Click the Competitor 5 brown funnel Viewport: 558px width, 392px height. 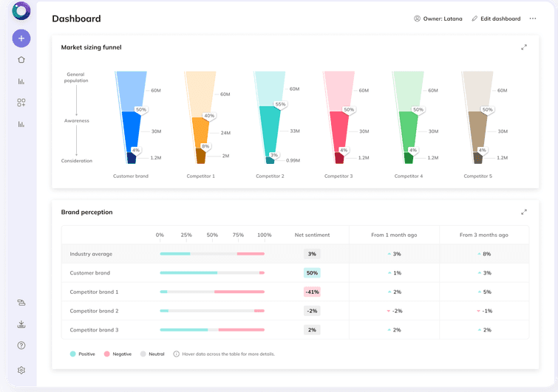(x=477, y=117)
